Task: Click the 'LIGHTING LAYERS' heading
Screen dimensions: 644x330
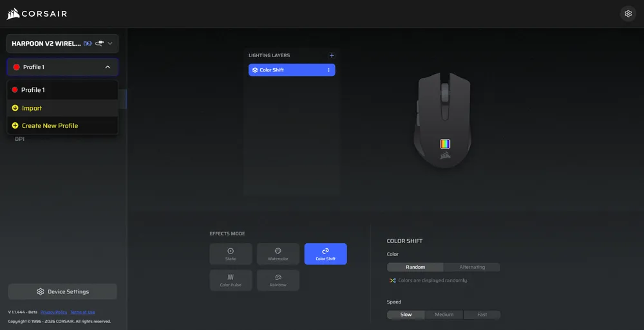Action: [x=269, y=55]
